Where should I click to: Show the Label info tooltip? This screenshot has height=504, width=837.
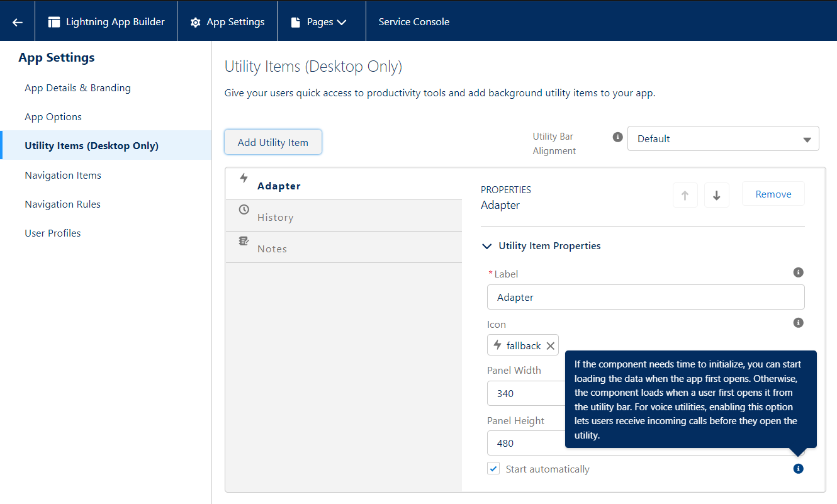tap(799, 272)
